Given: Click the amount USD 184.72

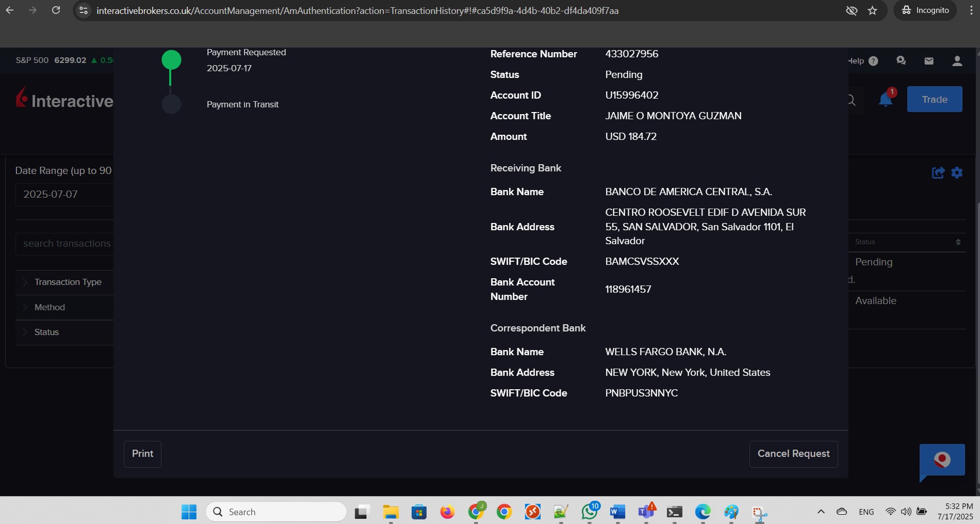Looking at the screenshot, I should pos(631,136).
